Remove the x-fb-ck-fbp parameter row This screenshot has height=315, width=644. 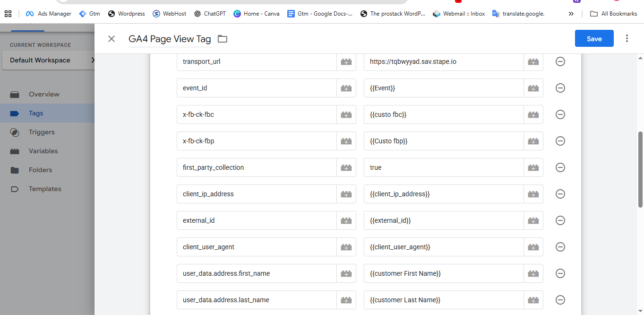pos(560,141)
